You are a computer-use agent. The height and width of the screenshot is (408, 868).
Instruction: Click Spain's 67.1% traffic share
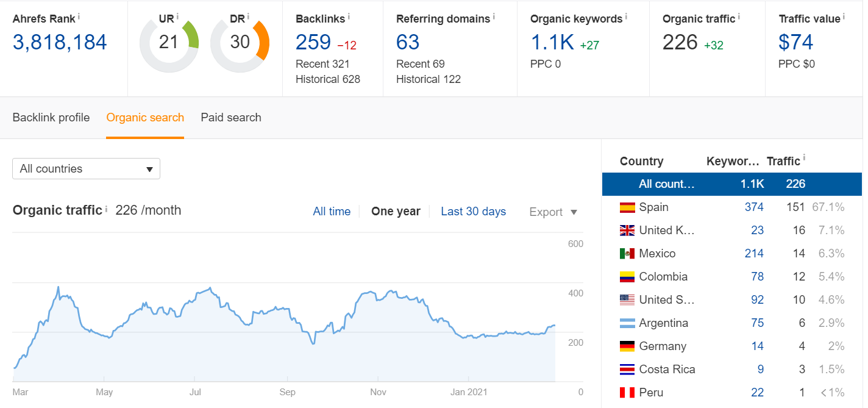[x=828, y=207]
